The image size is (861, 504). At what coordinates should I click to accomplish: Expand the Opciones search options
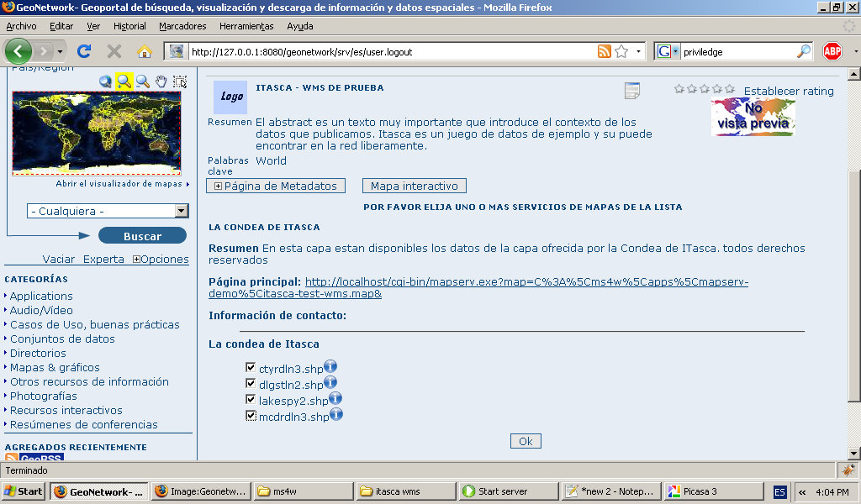161,260
